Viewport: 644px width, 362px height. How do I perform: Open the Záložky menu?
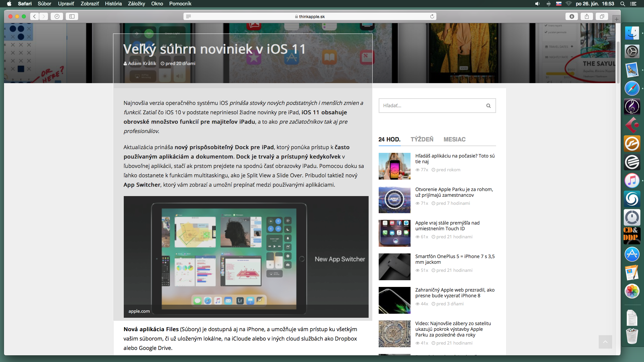point(137,4)
